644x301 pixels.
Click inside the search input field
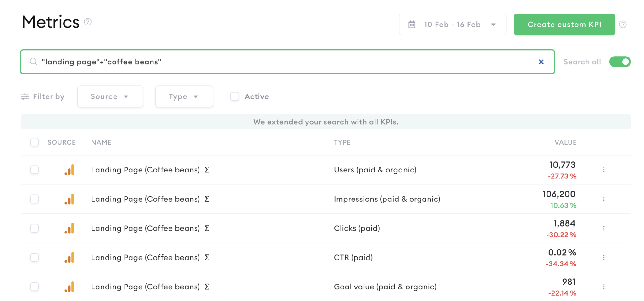coord(252,62)
